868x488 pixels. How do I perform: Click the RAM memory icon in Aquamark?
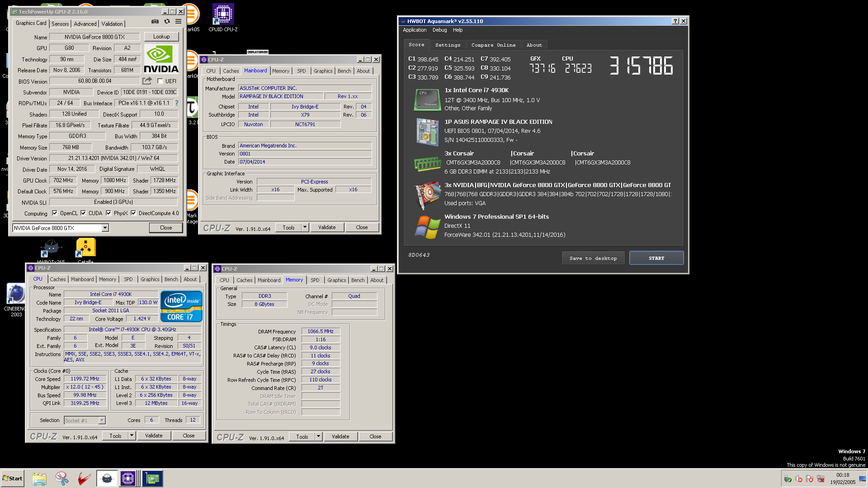pos(427,164)
